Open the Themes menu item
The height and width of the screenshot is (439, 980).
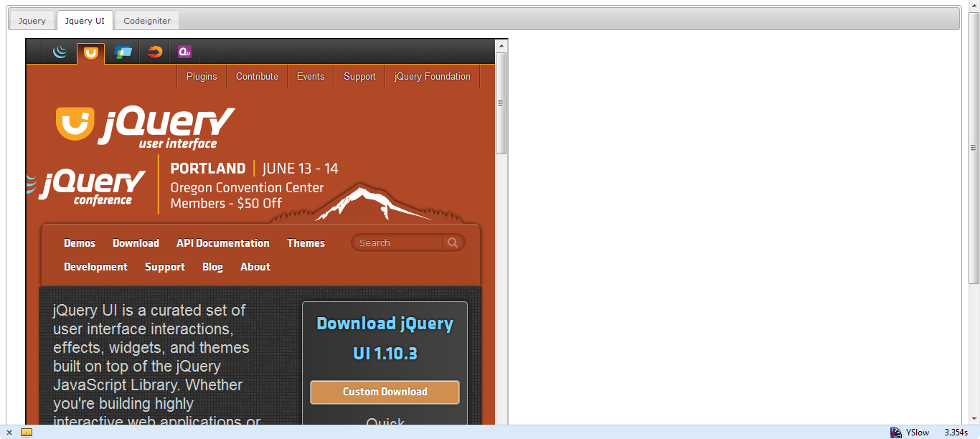[x=306, y=243]
